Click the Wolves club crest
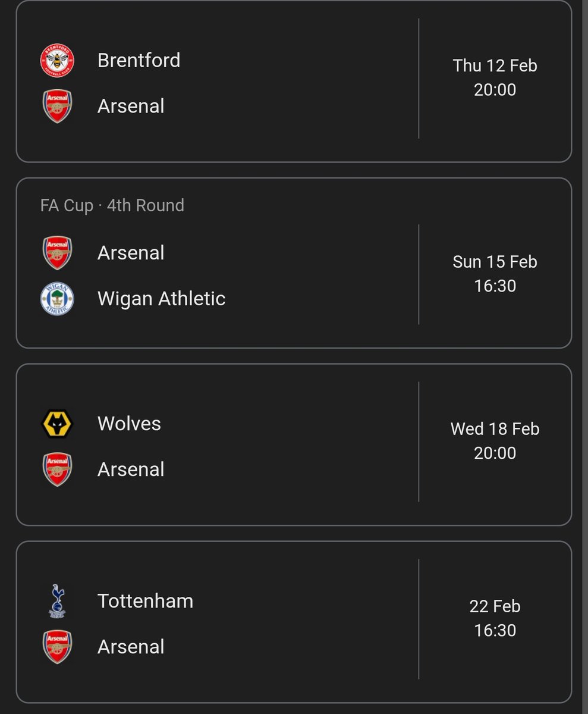588x714 pixels. (57, 424)
